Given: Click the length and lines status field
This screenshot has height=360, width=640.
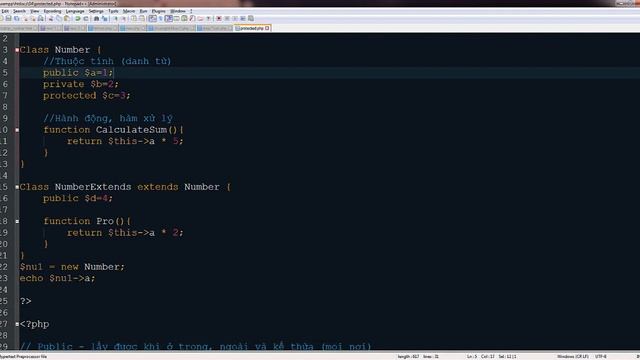Looking at the screenshot, I should coord(418,356).
